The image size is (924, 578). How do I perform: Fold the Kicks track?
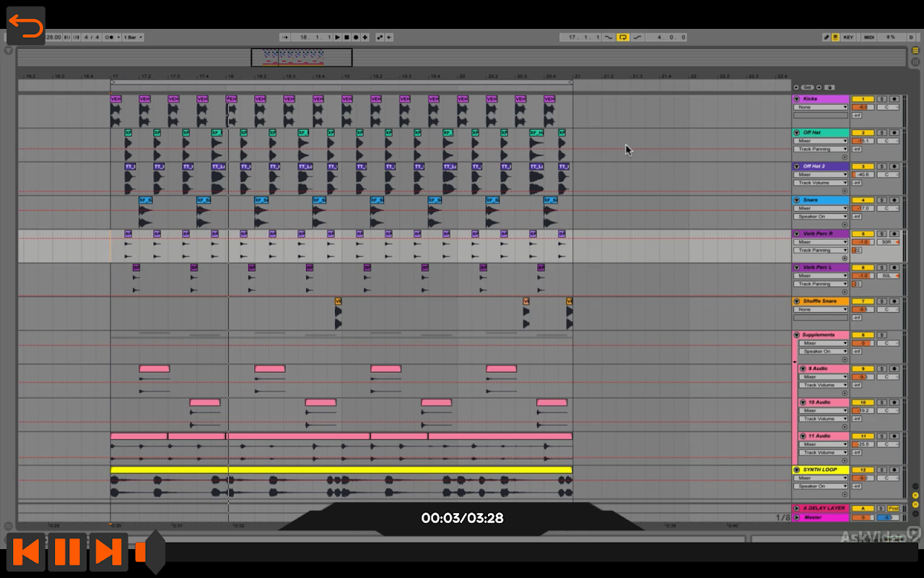797,99
